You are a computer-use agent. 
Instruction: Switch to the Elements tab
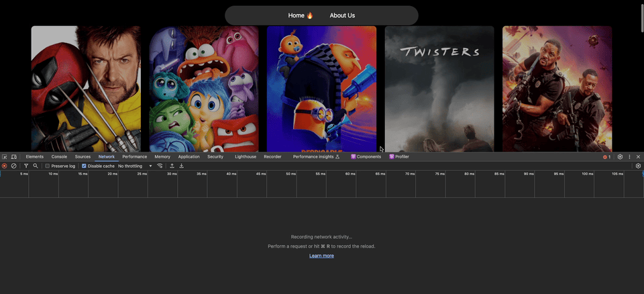pos(34,156)
